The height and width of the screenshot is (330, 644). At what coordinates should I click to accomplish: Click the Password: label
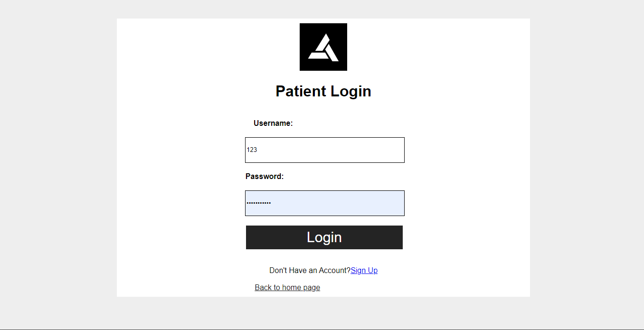point(265,177)
